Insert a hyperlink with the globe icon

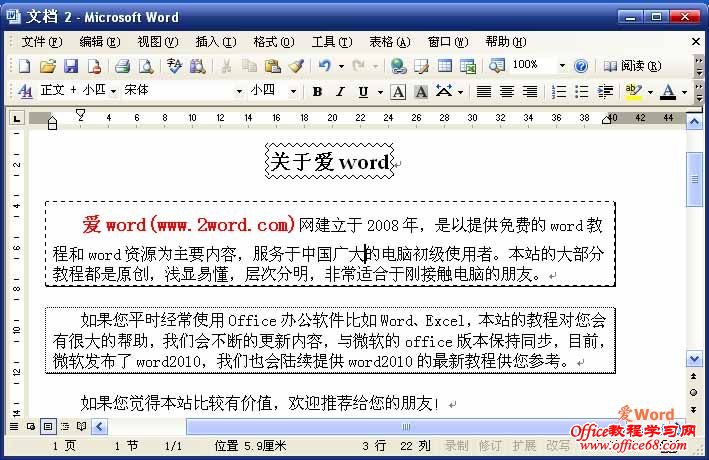[x=398, y=66]
